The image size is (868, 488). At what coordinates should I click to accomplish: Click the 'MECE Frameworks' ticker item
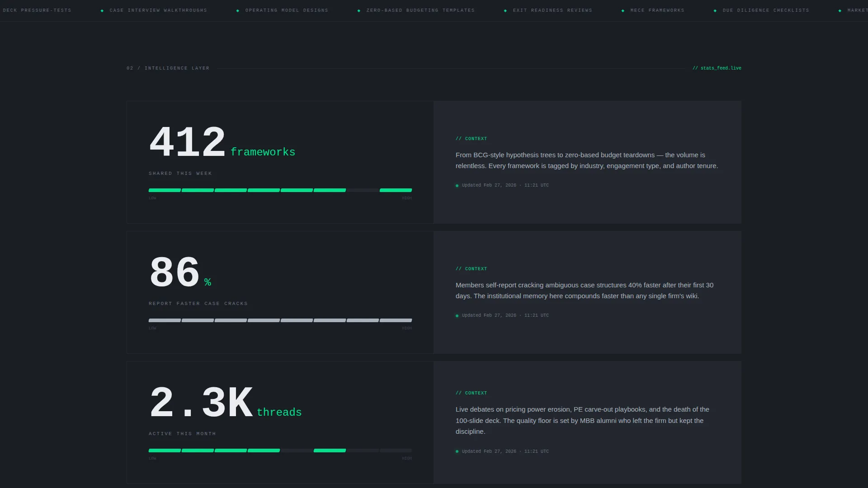pos(657,10)
